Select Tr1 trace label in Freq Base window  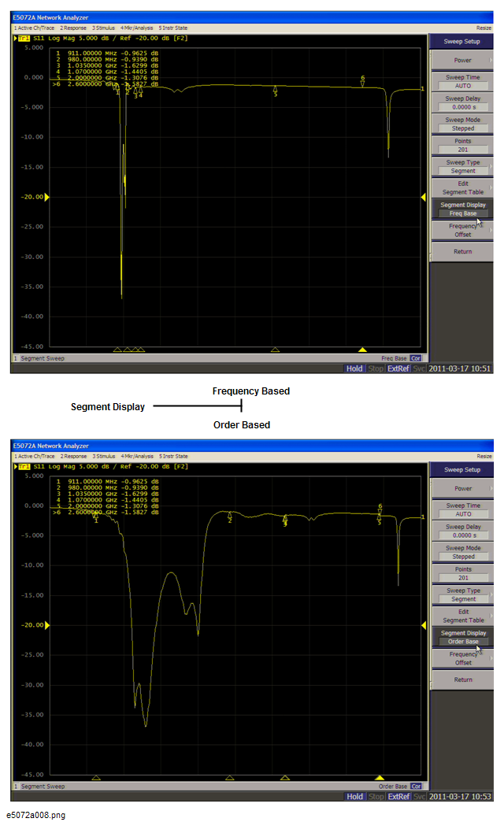pyautogui.click(x=24, y=39)
